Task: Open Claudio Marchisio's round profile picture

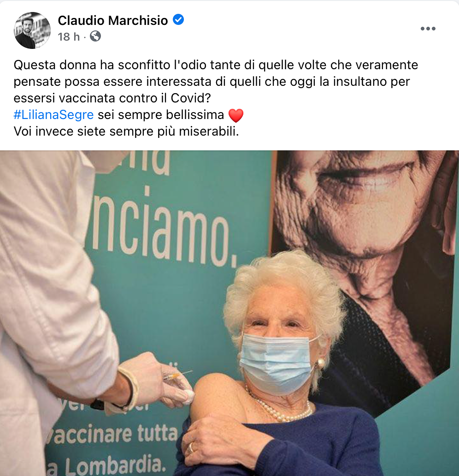Action: 32,30
